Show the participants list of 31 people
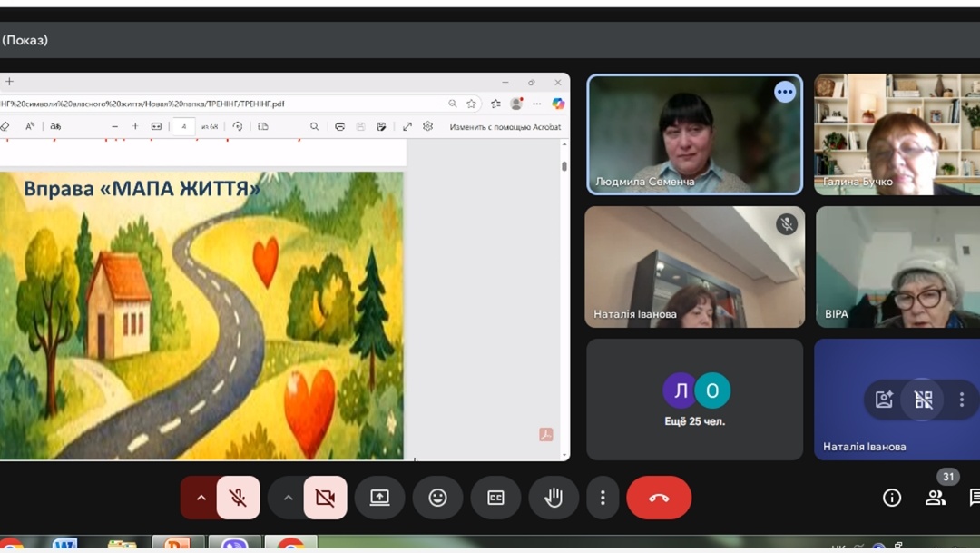Viewport: 980px width, 553px height. point(936,498)
